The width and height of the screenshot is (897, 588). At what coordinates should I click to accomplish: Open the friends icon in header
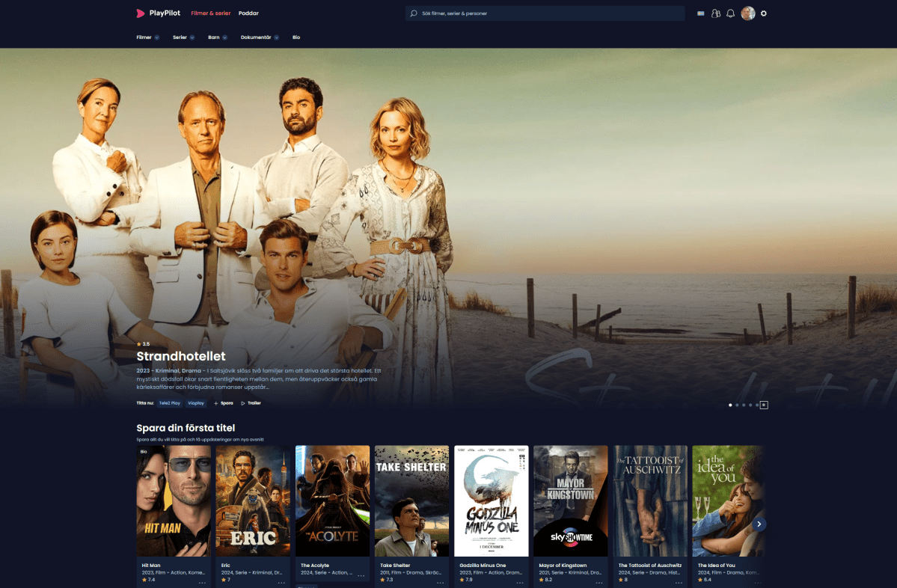tap(716, 13)
